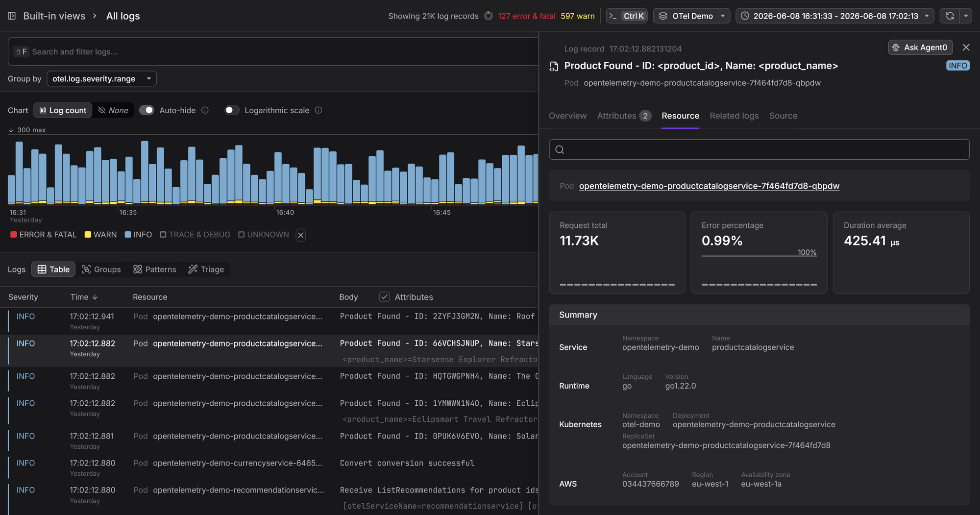
Task: Switch to Patterns logs view
Action: pos(155,269)
